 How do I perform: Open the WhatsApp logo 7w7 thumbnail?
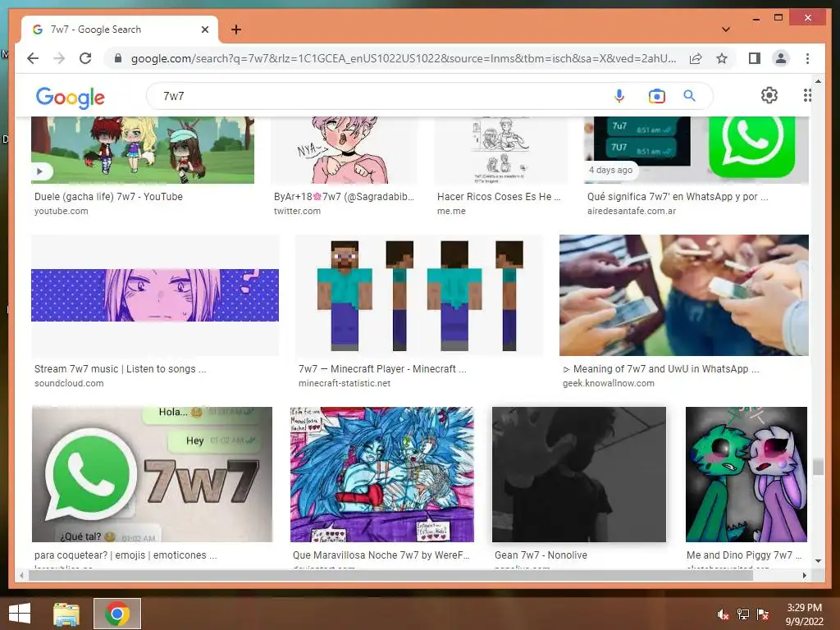pos(152,474)
